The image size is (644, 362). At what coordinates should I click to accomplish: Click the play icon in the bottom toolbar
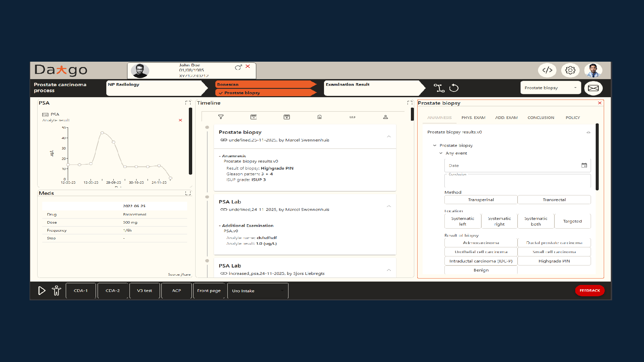[x=42, y=291]
